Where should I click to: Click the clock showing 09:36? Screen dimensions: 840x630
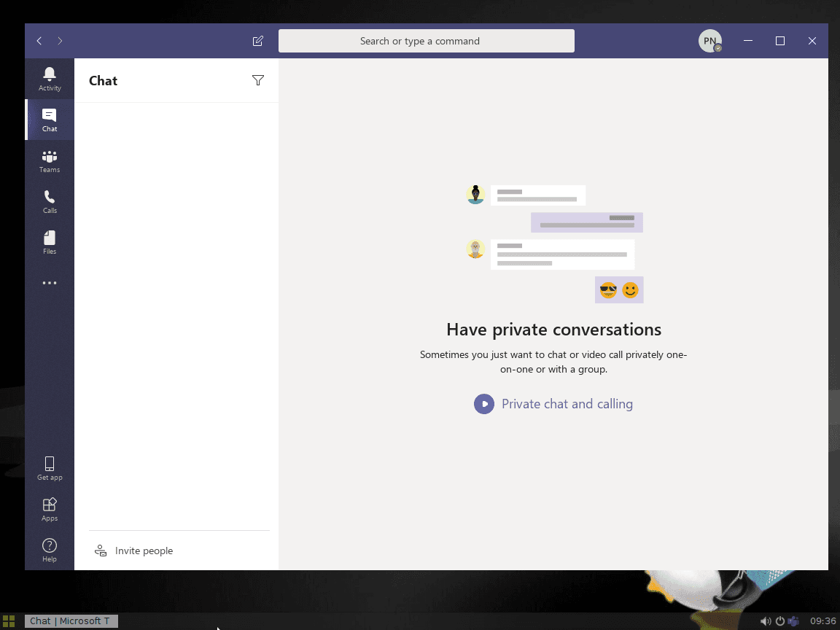[x=823, y=621]
